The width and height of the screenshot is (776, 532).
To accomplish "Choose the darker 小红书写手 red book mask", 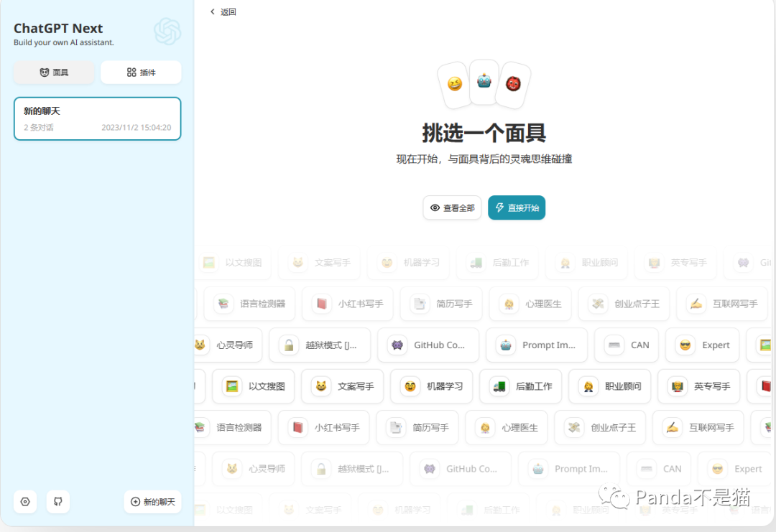I will [323, 427].
